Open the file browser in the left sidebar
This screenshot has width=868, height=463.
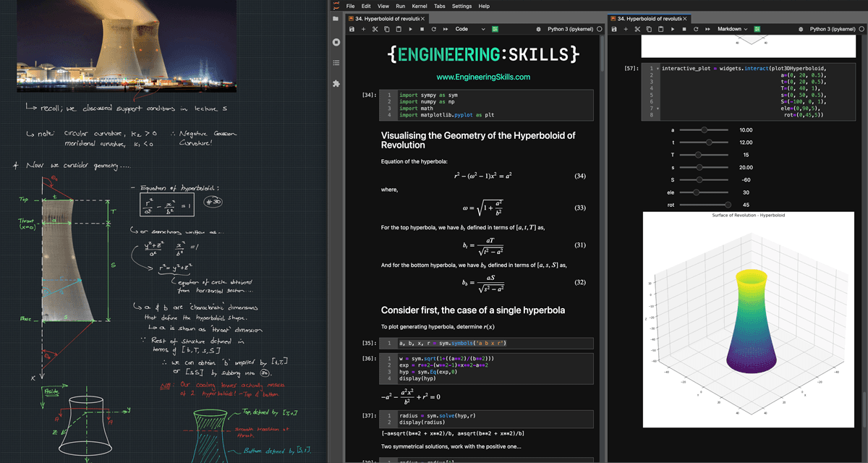[x=334, y=19]
